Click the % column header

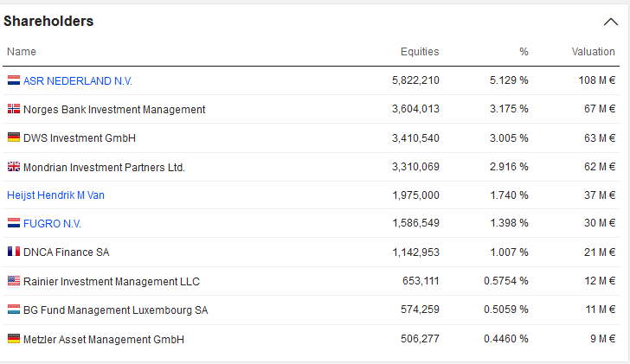[524, 52]
